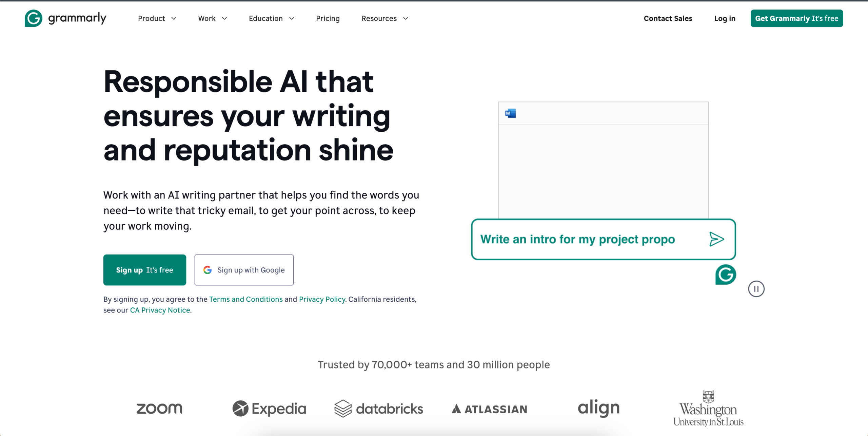Open the Terms and Conditions link
The width and height of the screenshot is (868, 436).
(x=246, y=299)
